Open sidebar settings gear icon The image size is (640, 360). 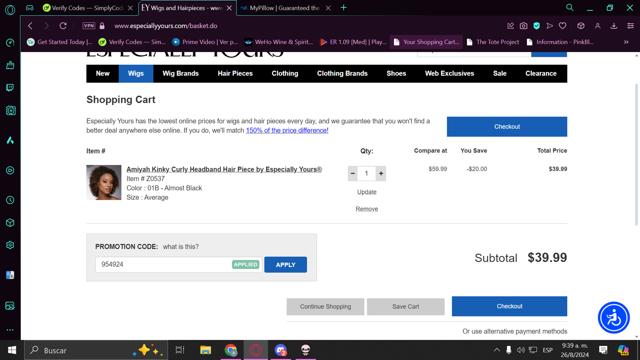(10, 245)
